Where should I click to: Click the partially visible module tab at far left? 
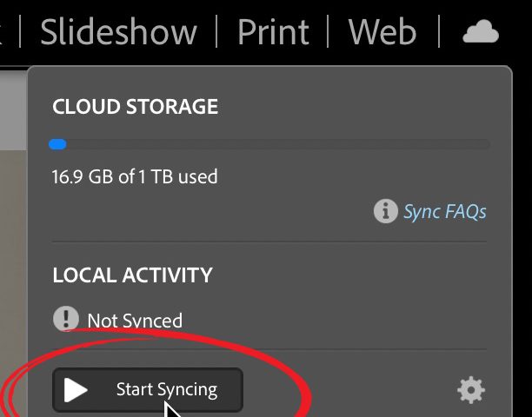(3, 32)
